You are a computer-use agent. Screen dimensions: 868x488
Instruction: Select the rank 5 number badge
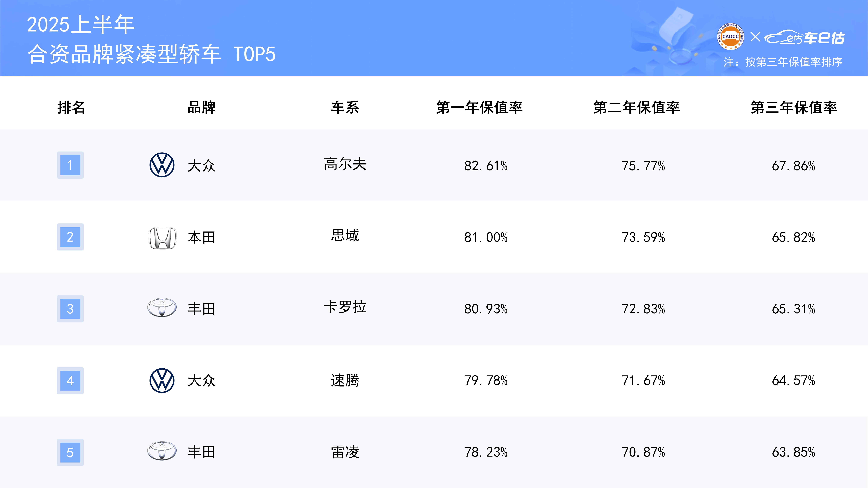tap(70, 453)
